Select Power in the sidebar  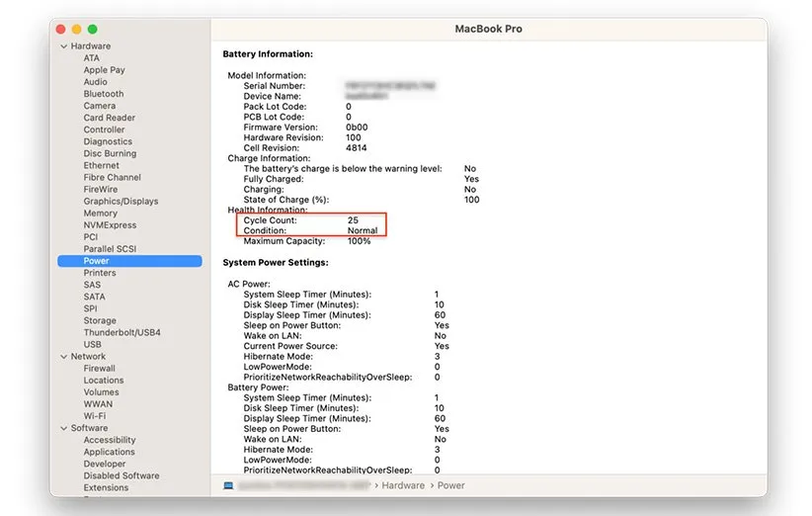(x=97, y=261)
